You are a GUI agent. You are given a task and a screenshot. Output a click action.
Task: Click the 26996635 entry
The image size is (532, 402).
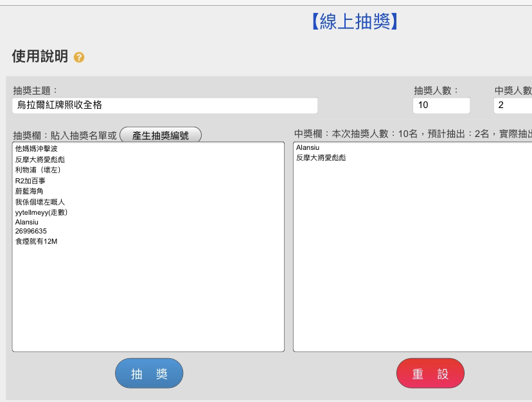[31, 231]
